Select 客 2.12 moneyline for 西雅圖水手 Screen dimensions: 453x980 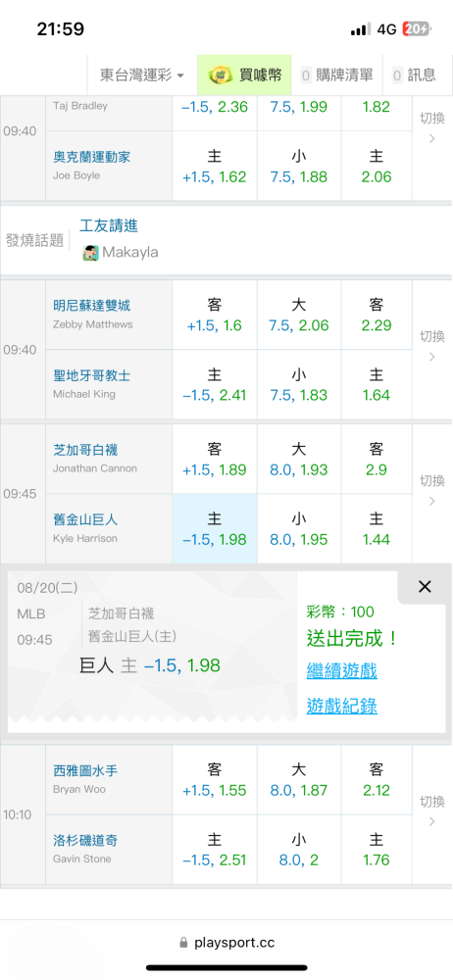[377, 779]
